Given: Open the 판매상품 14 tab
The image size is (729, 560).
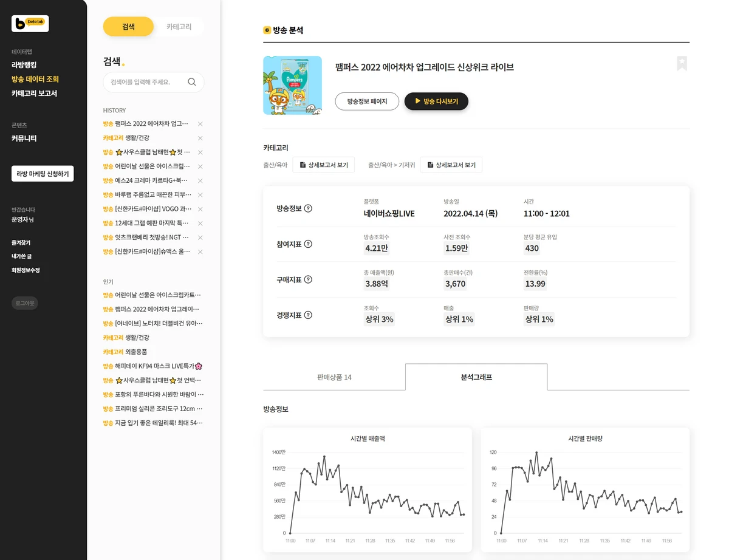Looking at the screenshot, I should point(334,377).
